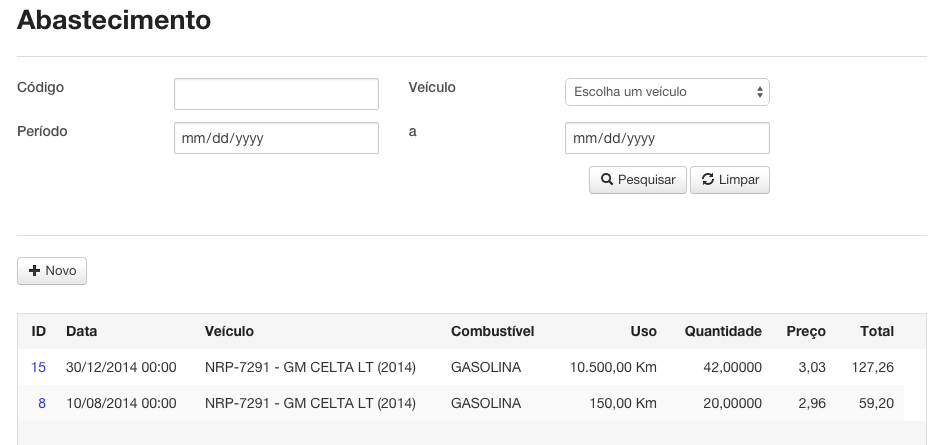This screenshot has height=445, width=936.
Task: Click the Limpar button
Action: click(729, 180)
